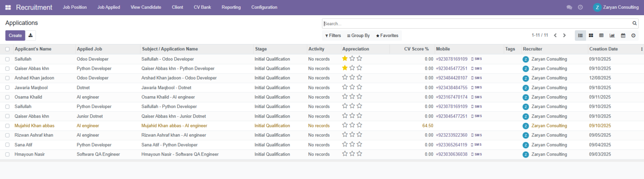Switch to Graph chart view
This screenshot has width=644, height=179.
(x=612, y=36)
